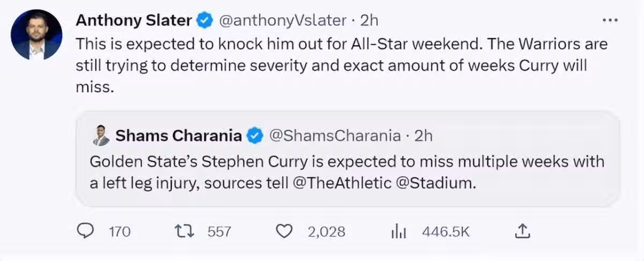Like the tweet with heart icon
Viewport: 644px width, 261px height.
pyautogui.click(x=283, y=231)
